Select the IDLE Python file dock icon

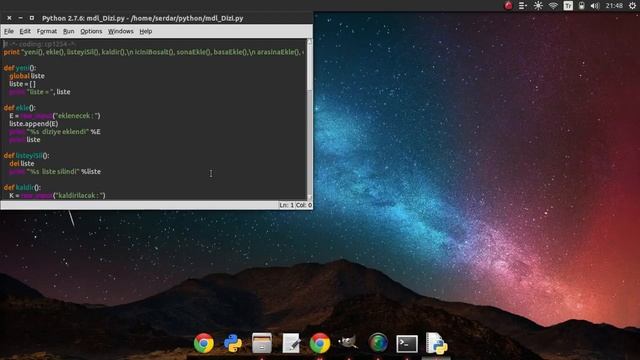436,343
